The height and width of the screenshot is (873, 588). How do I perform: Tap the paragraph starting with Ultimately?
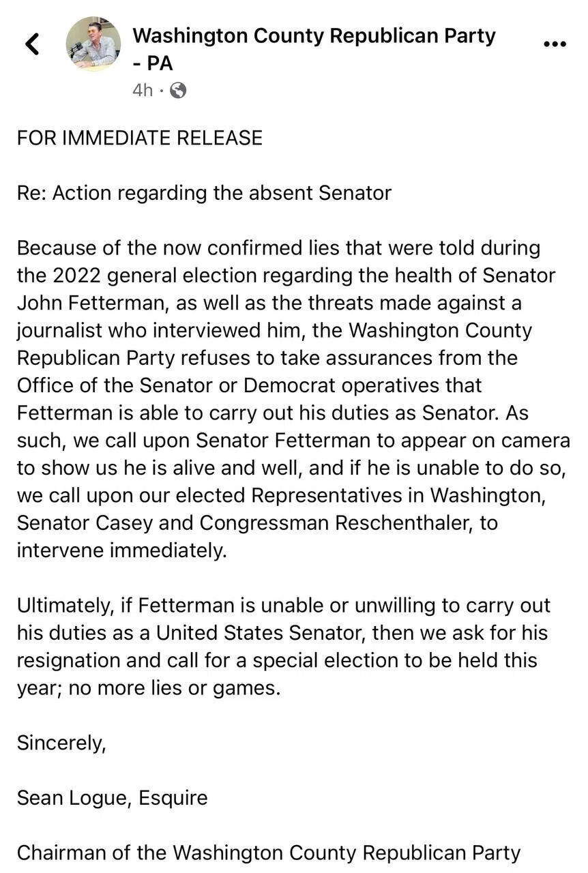pos(284,647)
